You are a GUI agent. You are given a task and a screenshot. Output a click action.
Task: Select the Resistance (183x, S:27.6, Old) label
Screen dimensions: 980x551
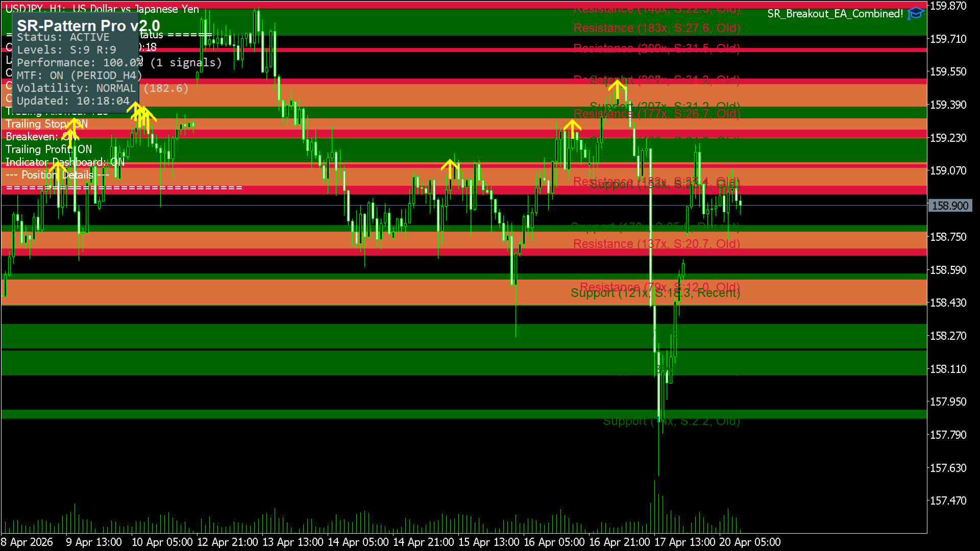click(x=656, y=28)
